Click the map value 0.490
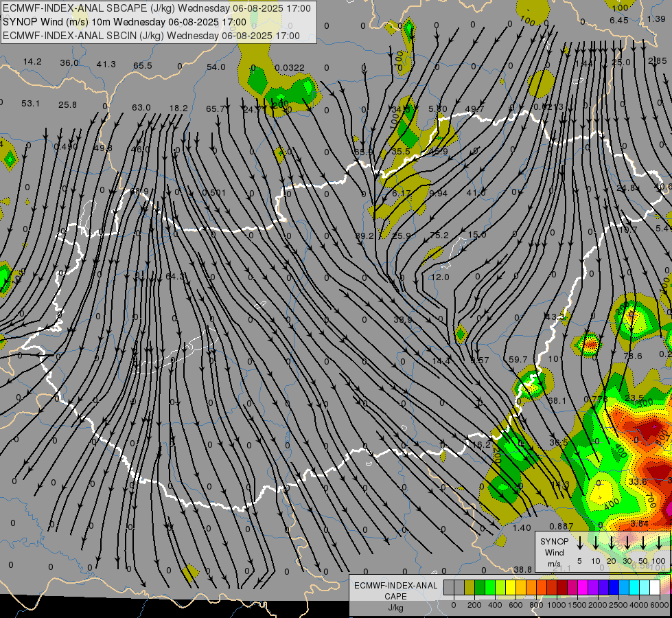This screenshot has width=672, height=618. (66, 147)
